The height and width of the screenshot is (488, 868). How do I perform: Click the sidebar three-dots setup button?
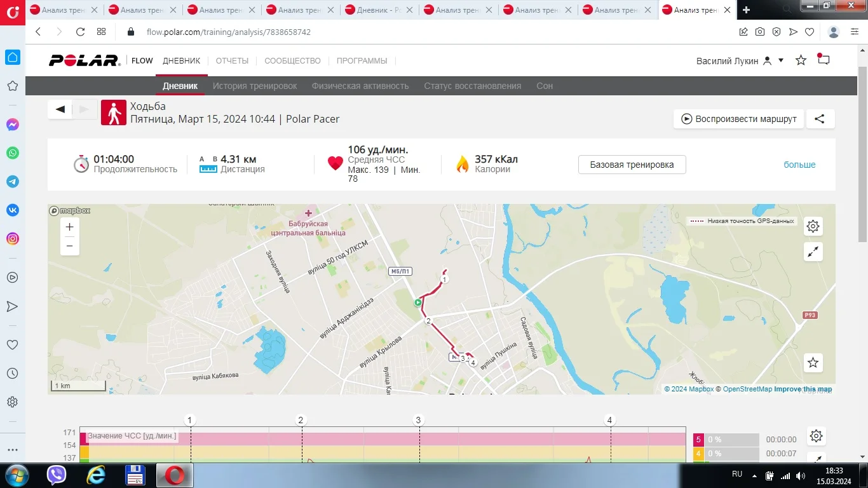(x=12, y=451)
